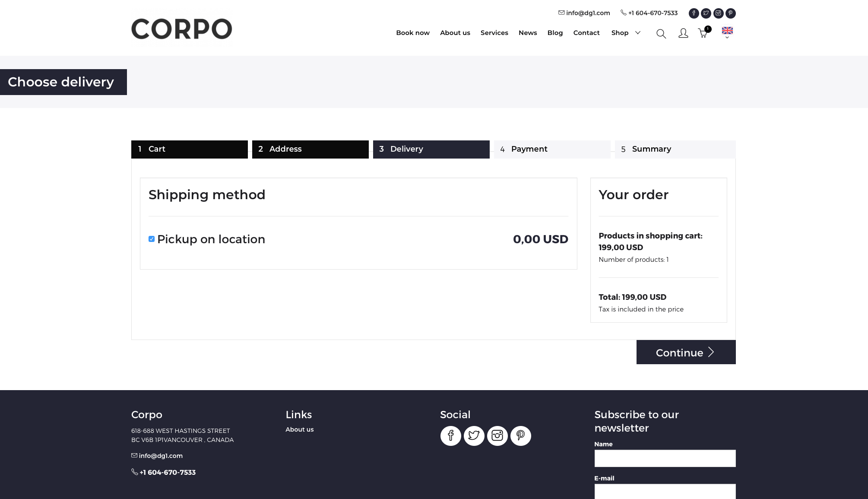Click the footer address 618-688 West Hastings Street
This screenshot has width=868, height=499.
181,431
